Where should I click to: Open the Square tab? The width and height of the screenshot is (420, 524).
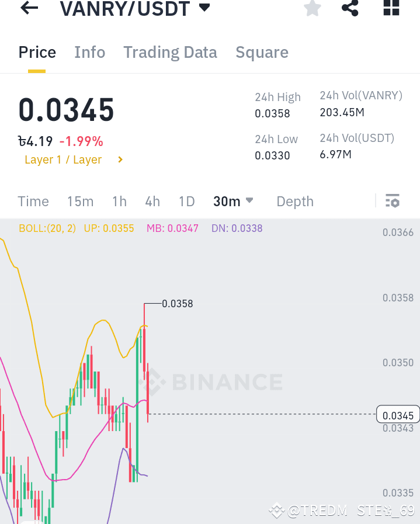tap(262, 52)
